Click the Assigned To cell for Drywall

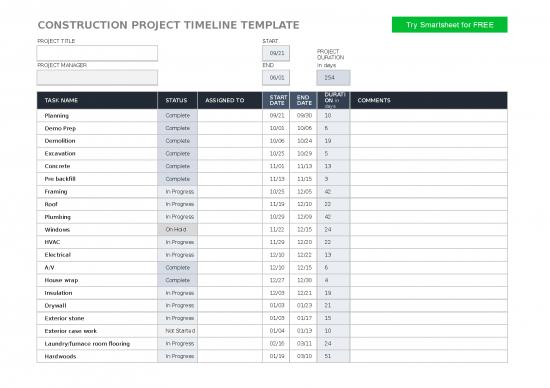(x=230, y=306)
